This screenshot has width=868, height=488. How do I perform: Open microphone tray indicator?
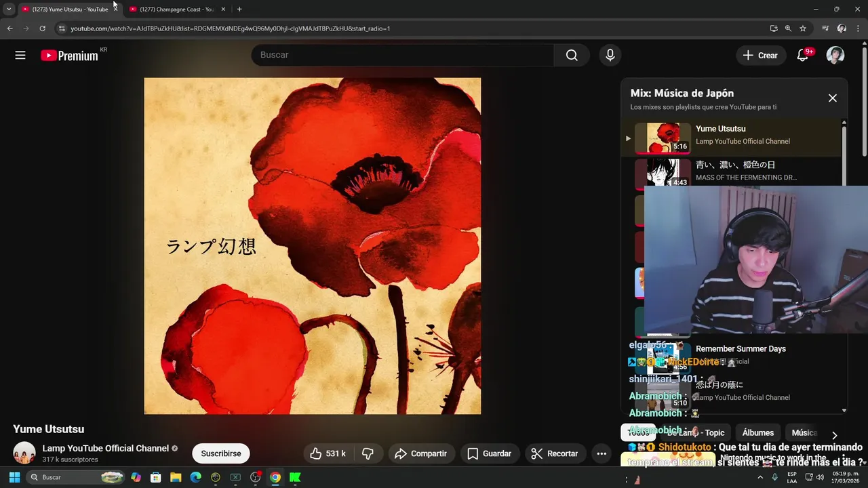(x=775, y=477)
